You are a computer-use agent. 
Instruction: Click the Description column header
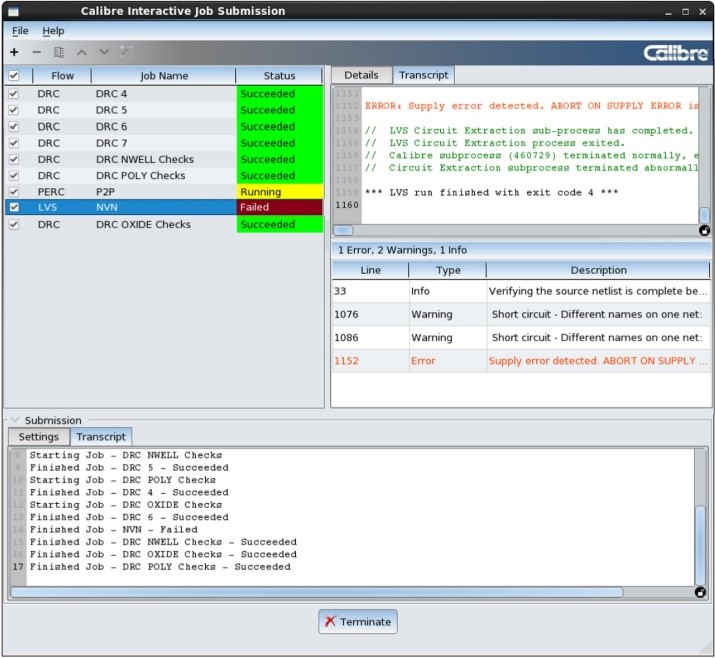[x=598, y=270]
